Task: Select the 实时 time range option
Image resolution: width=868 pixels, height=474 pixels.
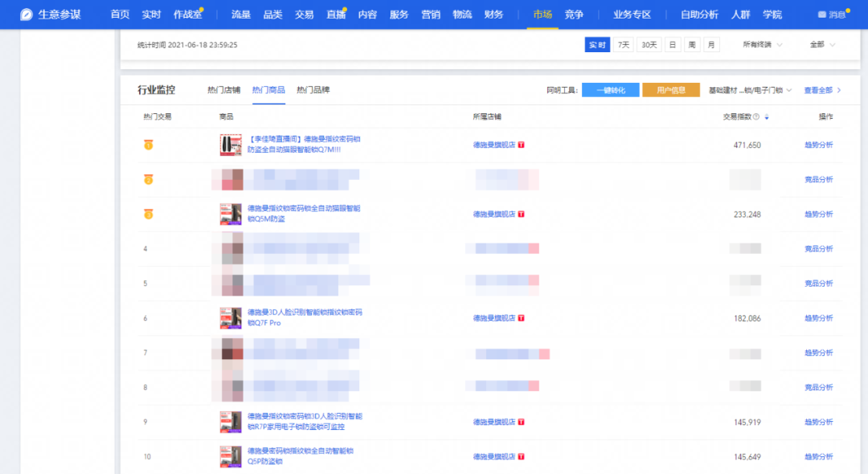Action: 597,45
